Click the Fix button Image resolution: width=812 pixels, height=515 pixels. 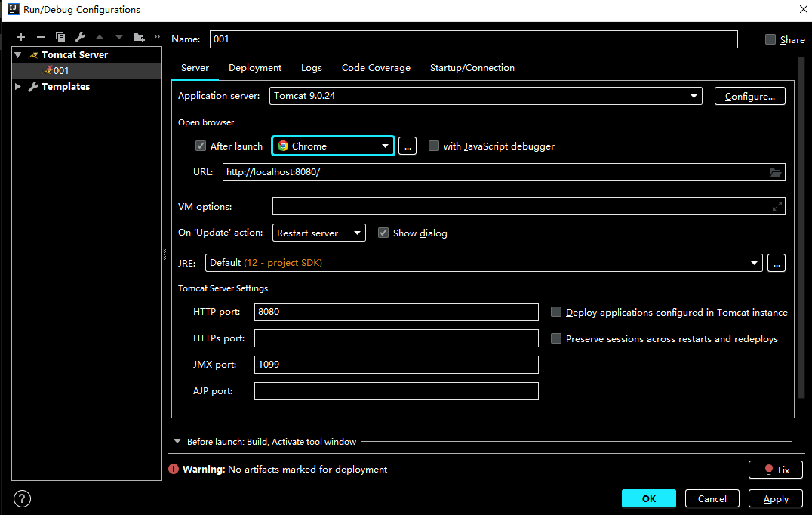[x=776, y=470]
